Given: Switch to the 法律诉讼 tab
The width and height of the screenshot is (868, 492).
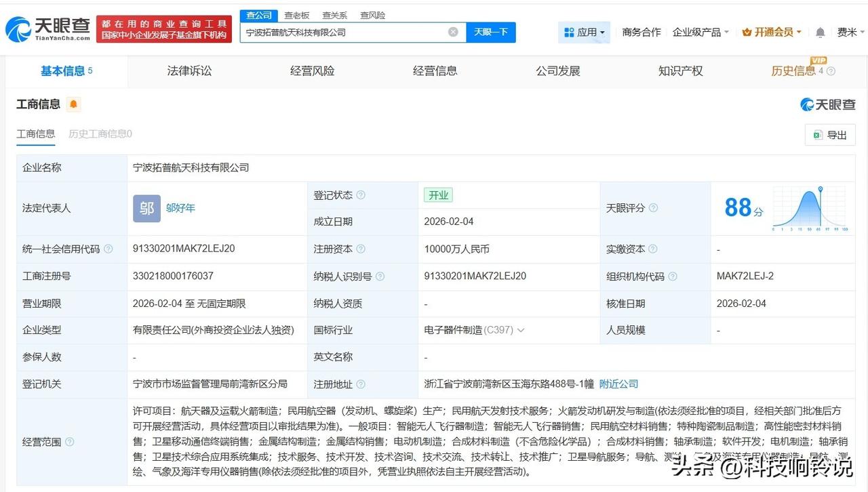Looking at the screenshot, I should [x=189, y=70].
